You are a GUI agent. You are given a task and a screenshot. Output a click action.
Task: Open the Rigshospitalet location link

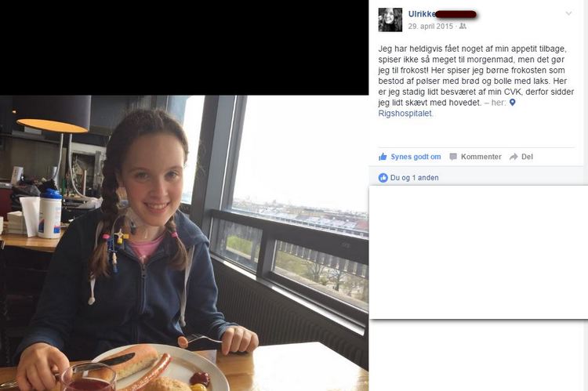coord(405,113)
